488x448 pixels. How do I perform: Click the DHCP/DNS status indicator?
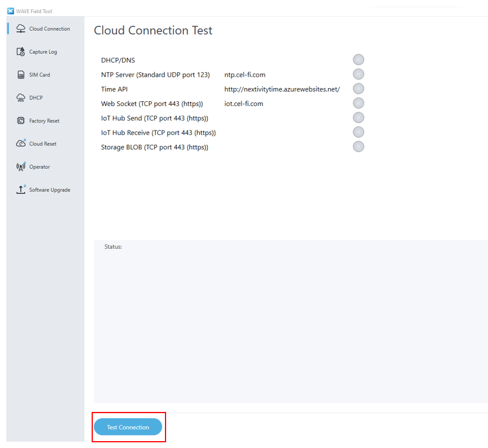tap(359, 60)
